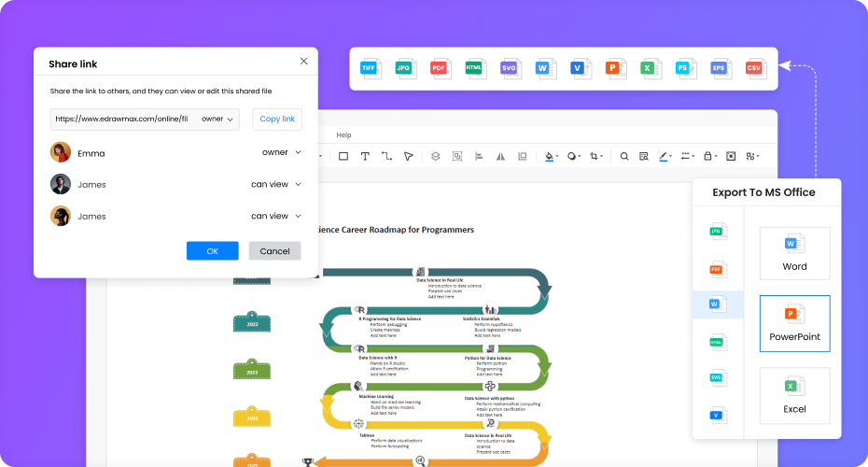The image size is (868, 467).
Task: Select the Rectangle shape tool
Action: click(343, 156)
